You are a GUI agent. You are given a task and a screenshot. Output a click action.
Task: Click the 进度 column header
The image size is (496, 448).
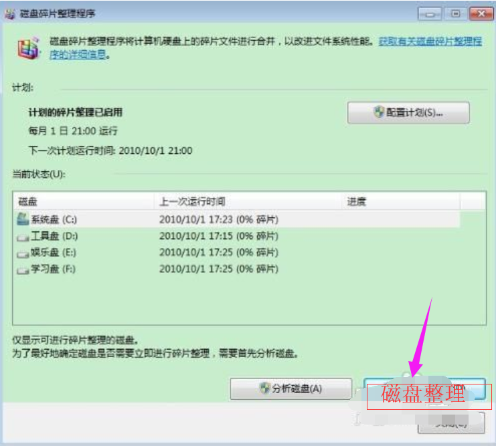click(401, 201)
